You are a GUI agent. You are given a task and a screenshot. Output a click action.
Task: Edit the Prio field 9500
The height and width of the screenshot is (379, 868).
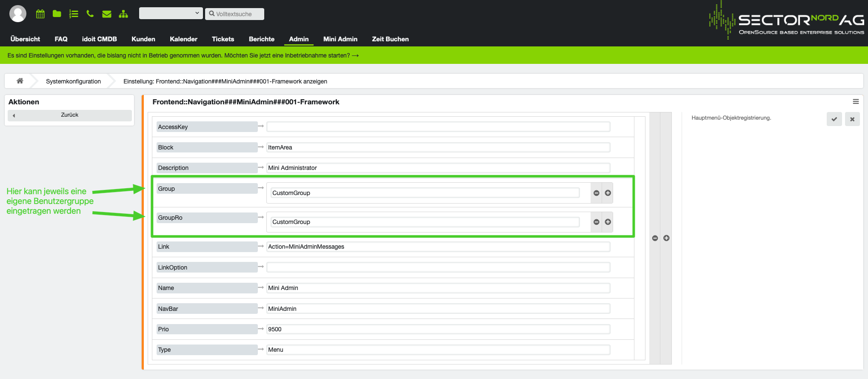(x=438, y=329)
